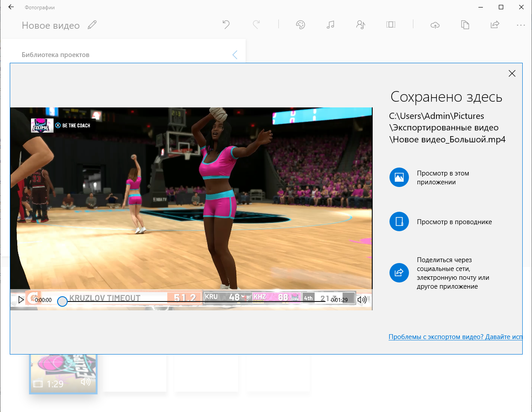Viewport: 532px width, 412px height.
Task: Undo the last action
Action: pos(226,25)
